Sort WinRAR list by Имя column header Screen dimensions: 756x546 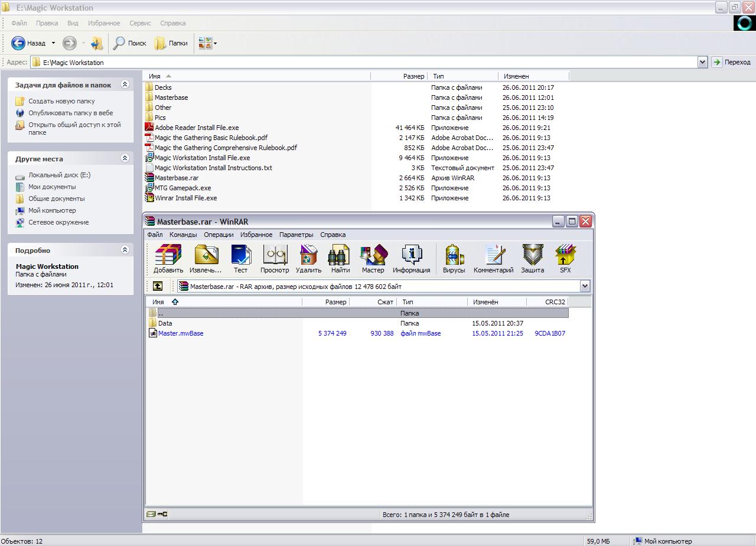pyautogui.click(x=224, y=302)
